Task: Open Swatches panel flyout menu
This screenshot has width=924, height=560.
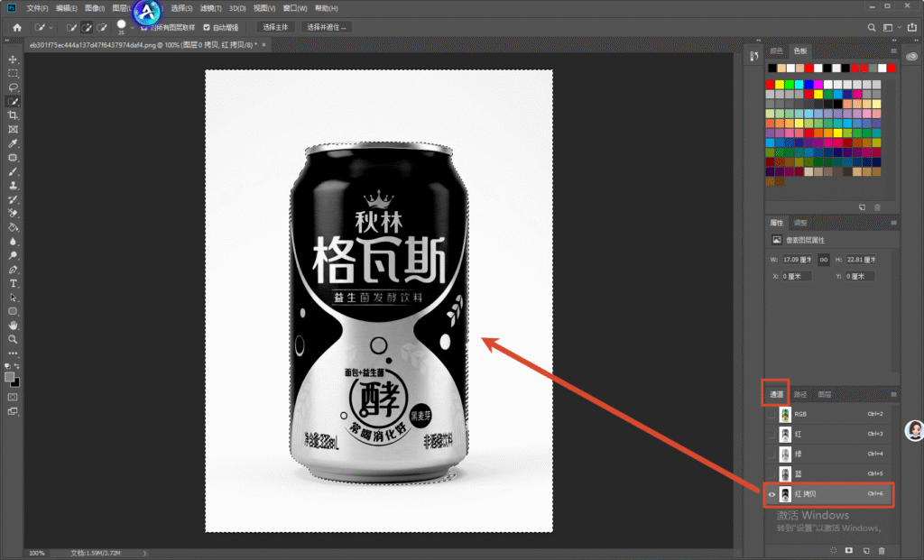Action: coord(893,51)
